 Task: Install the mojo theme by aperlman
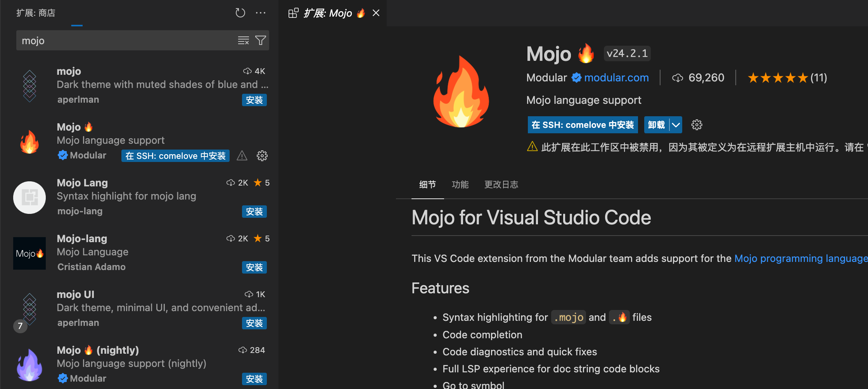coord(254,100)
